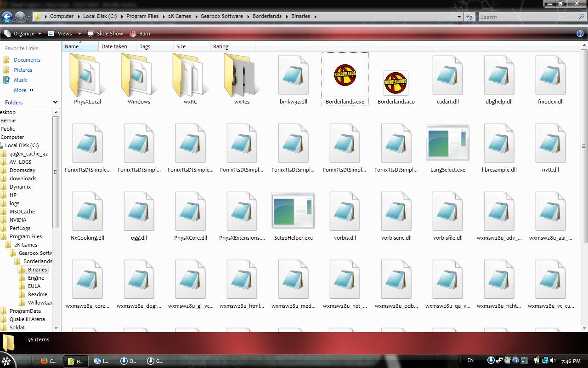Sort by the Rating column header
588x368 pixels.
click(233, 46)
